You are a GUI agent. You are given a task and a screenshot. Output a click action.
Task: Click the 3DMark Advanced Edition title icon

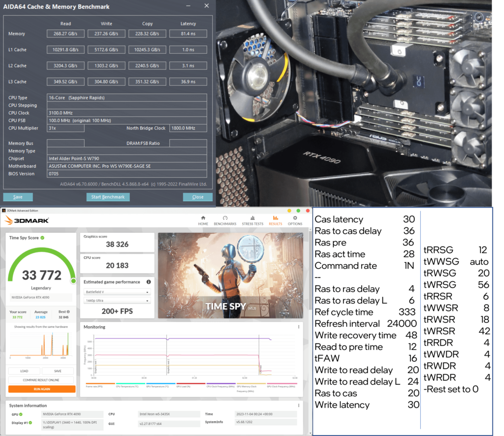(x=4, y=211)
